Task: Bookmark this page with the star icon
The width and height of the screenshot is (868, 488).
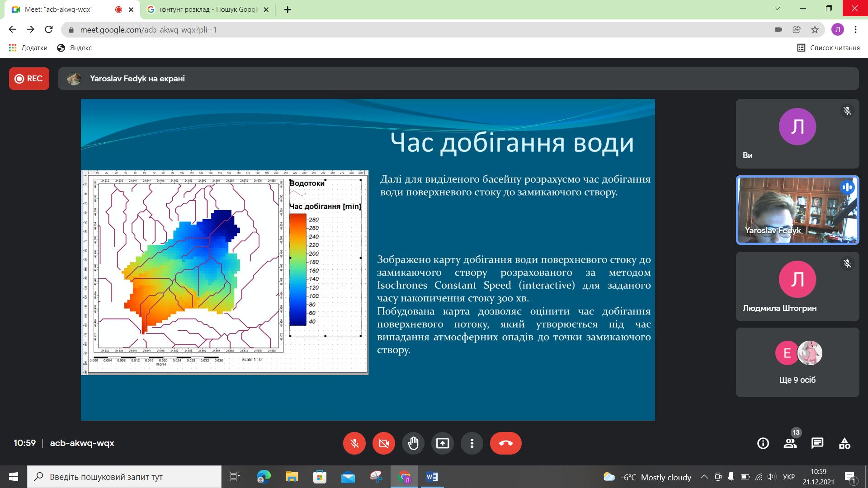Action: tap(815, 30)
